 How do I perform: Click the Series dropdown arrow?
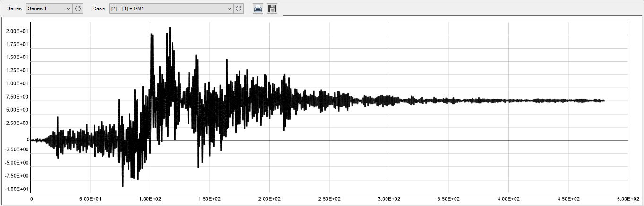67,8
